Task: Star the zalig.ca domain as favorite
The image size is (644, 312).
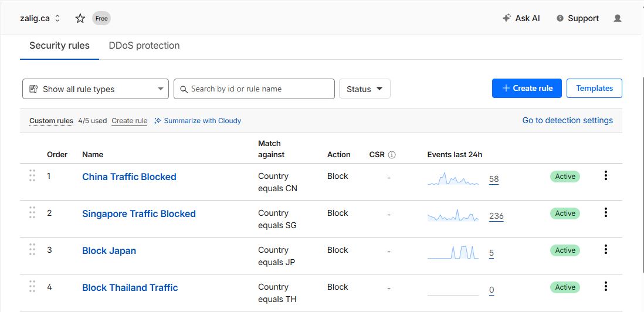Action: pos(80,18)
